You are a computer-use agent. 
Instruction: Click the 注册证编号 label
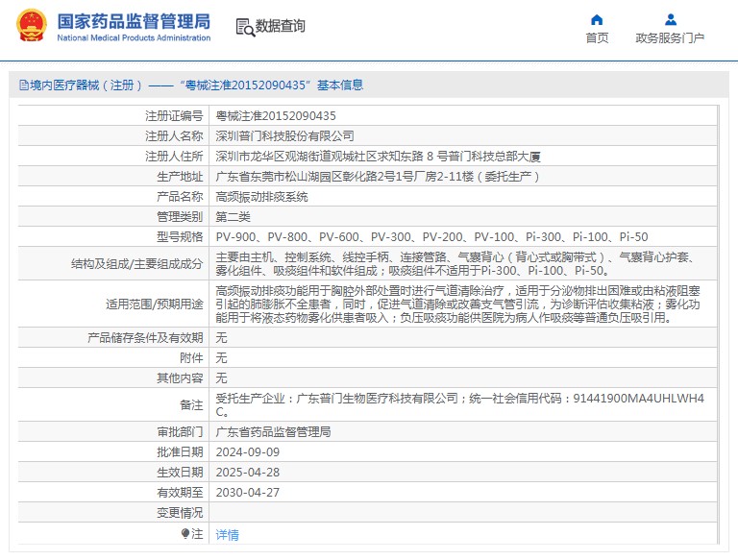[x=174, y=116]
